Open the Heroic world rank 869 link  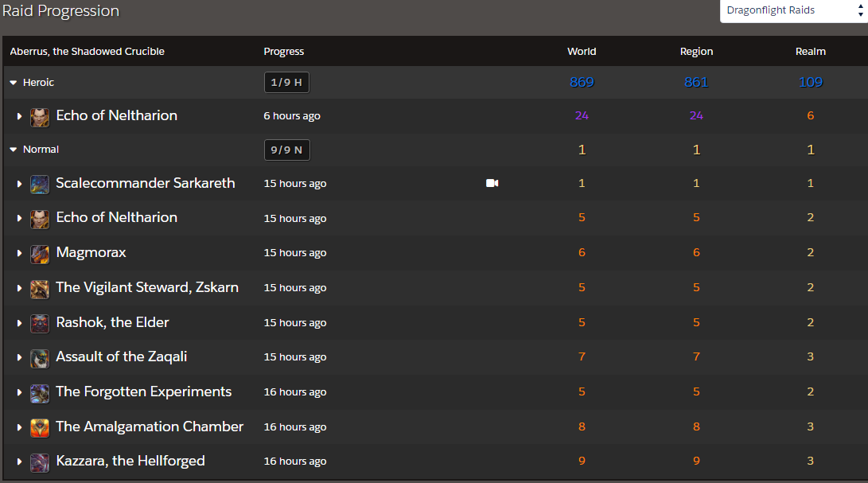[x=582, y=82]
